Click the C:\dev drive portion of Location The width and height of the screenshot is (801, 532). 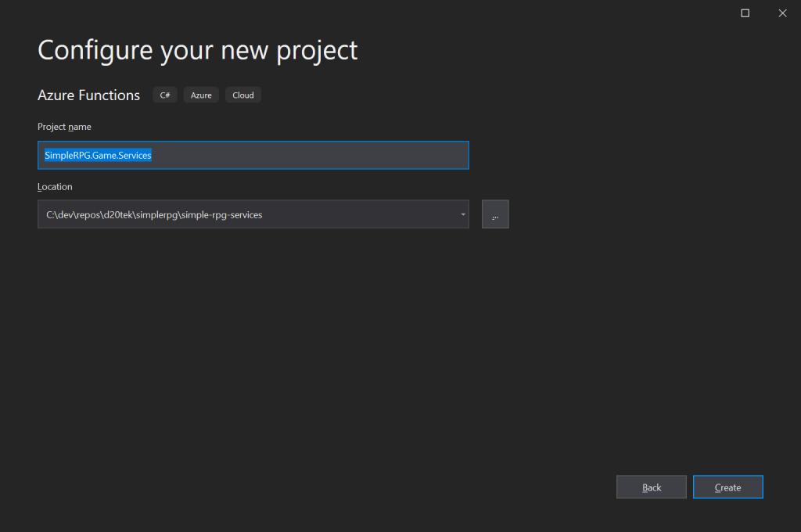click(57, 214)
